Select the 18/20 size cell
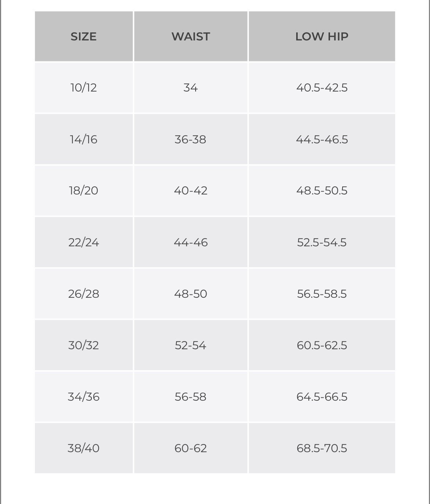The height and width of the screenshot is (504, 430). click(x=84, y=191)
